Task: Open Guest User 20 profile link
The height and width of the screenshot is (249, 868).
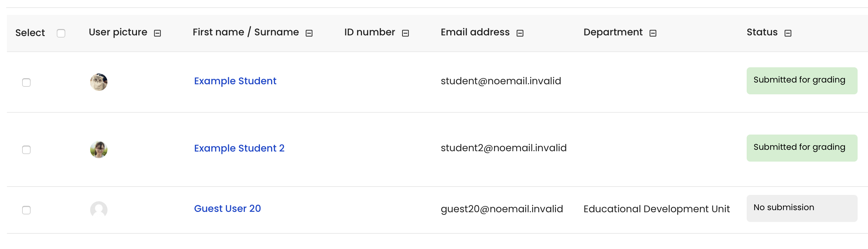Action: [x=227, y=208]
